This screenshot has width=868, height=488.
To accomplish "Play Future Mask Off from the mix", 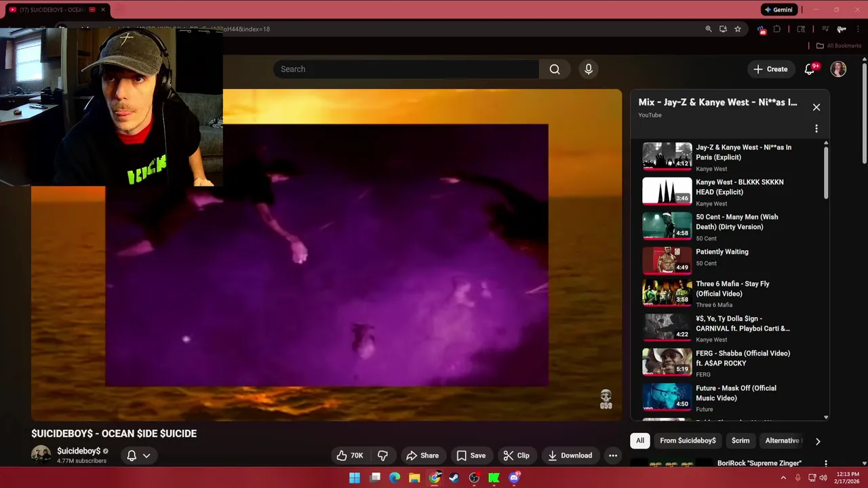I will pos(730,398).
